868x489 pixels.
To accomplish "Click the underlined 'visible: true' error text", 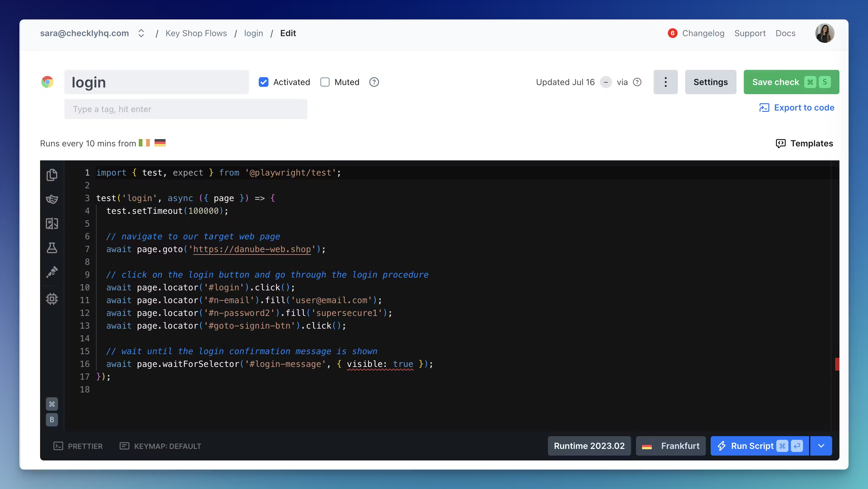I will point(380,364).
